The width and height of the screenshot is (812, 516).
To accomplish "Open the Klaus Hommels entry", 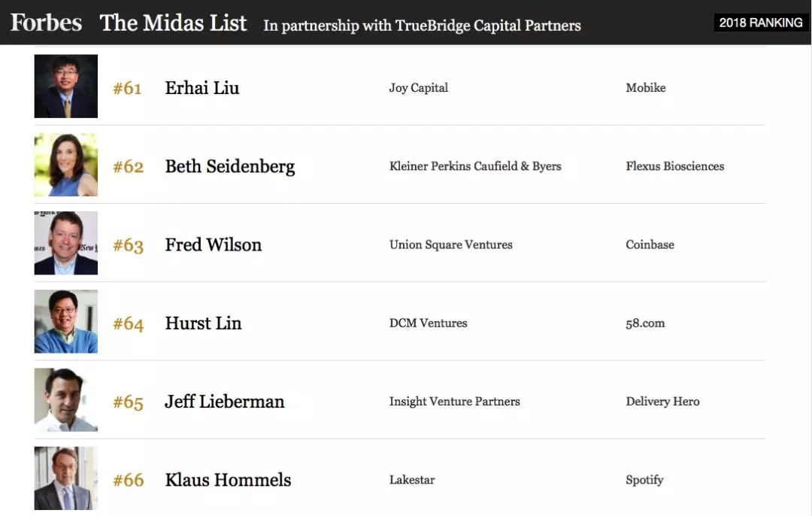I will point(228,480).
